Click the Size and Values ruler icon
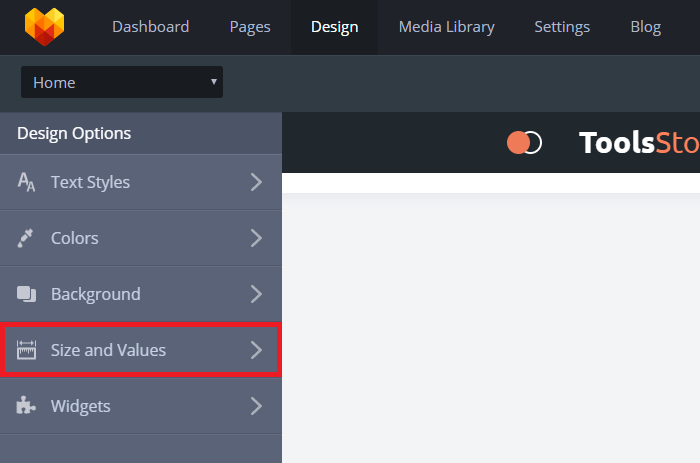This screenshot has width=700, height=463. coord(26,350)
